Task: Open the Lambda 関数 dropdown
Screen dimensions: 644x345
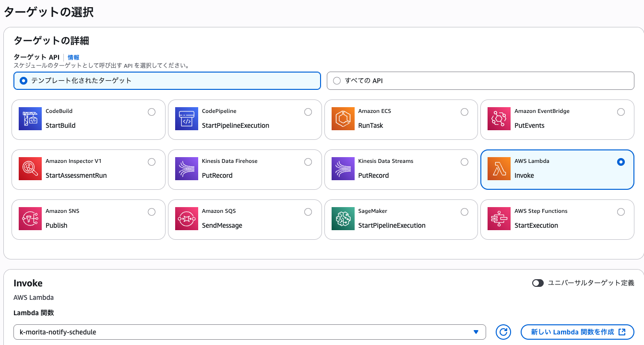Action: click(x=250, y=332)
